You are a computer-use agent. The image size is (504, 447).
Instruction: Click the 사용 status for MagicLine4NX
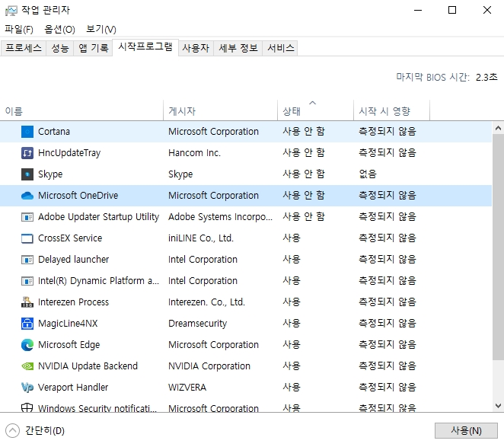[292, 323]
